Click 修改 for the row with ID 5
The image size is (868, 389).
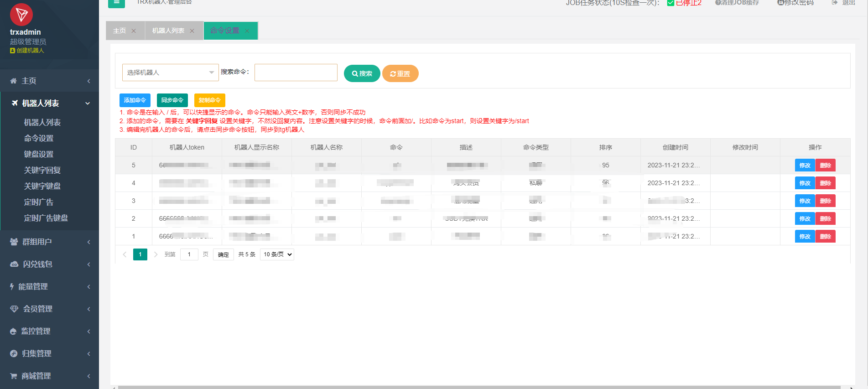point(805,166)
